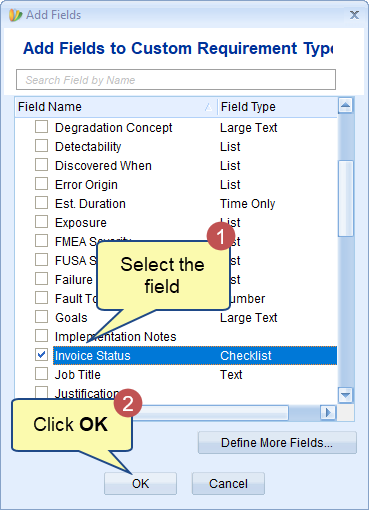Enable the Detectability field checkbox
This screenshot has height=510, width=369.
click(41, 146)
